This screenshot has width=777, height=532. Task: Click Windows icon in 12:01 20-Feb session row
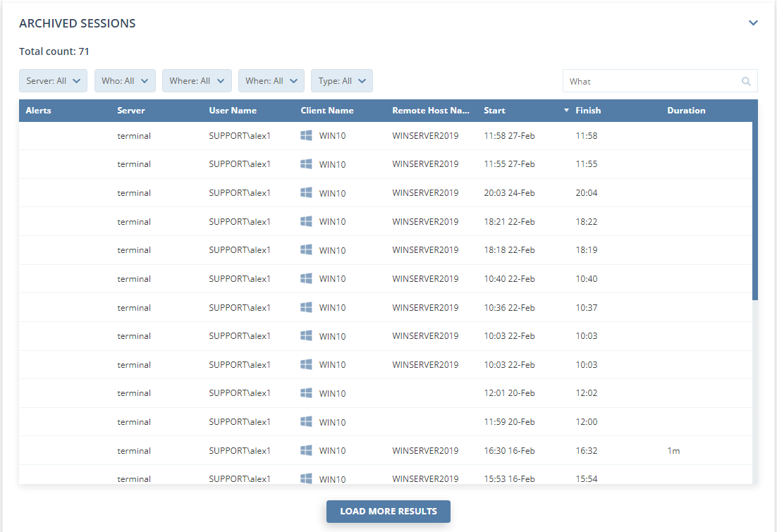(x=306, y=392)
